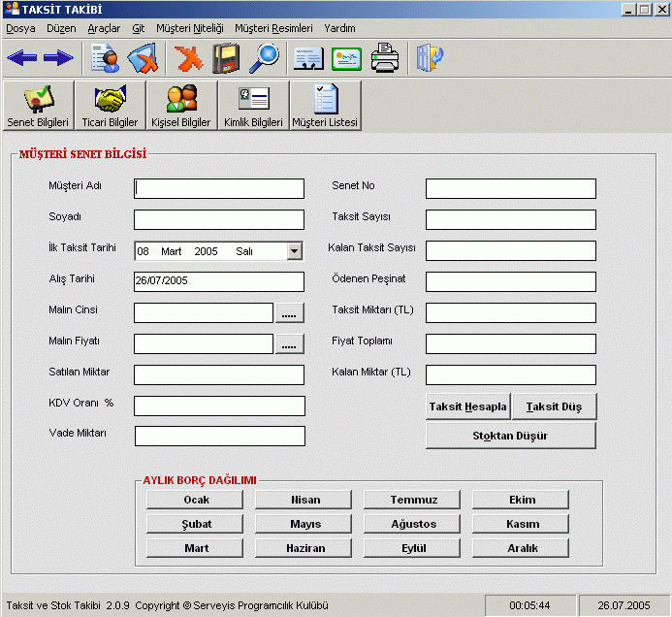This screenshot has height=617, width=672.
Task: Click the browse button beside Malın Cinsi
Action: click(x=290, y=313)
